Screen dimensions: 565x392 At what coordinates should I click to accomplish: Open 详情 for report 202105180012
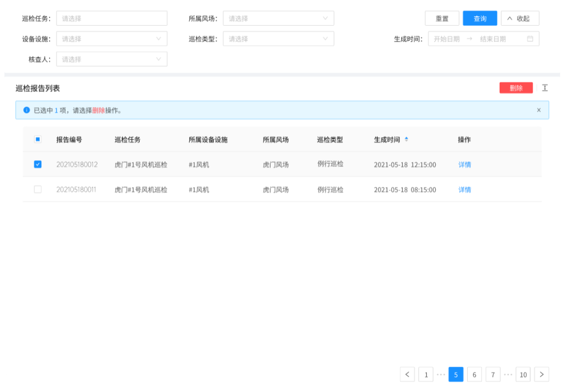pyautogui.click(x=465, y=164)
